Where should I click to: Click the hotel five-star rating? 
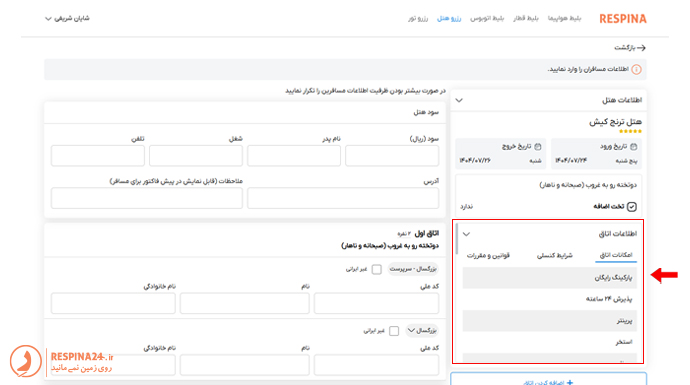click(630, 131)
